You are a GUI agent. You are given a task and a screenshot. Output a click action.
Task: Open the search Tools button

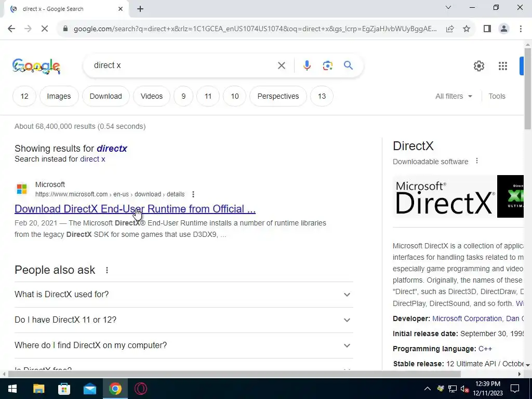(497, 96)
